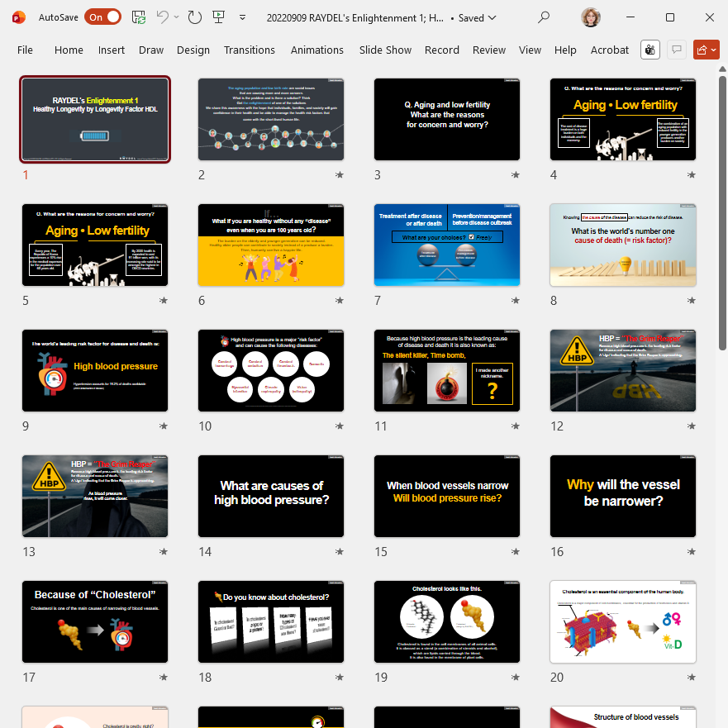Click the Undo arrow icon
728x728 pixels.
tap(162, 17)
